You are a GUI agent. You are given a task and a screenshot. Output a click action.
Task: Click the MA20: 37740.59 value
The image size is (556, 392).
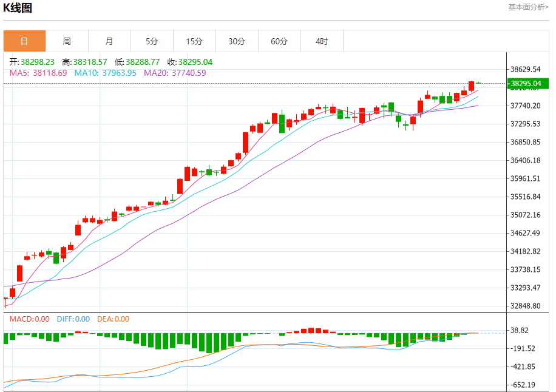point(175,73)
